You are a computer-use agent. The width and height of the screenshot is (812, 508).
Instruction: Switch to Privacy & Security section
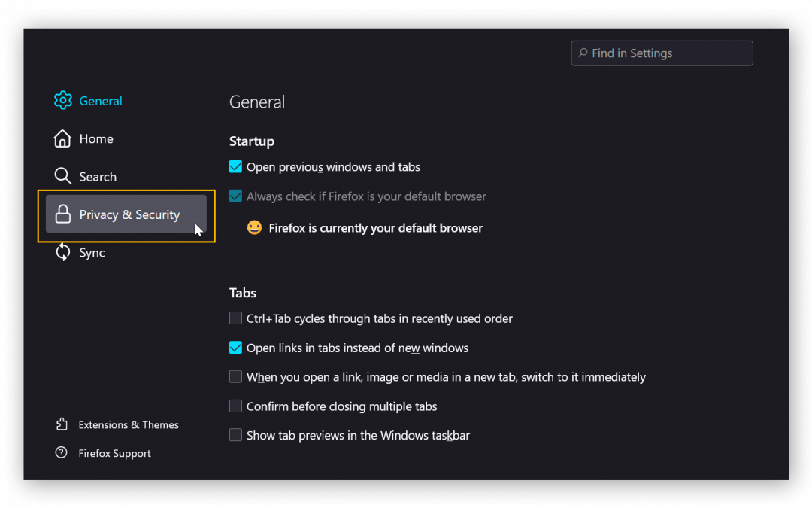(129, 214)
